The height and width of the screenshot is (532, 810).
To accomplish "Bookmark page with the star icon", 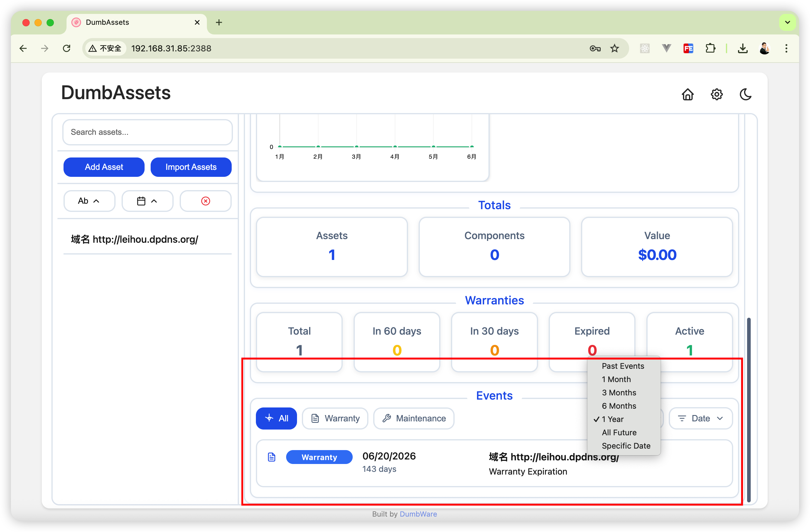I will pos(614,49).
